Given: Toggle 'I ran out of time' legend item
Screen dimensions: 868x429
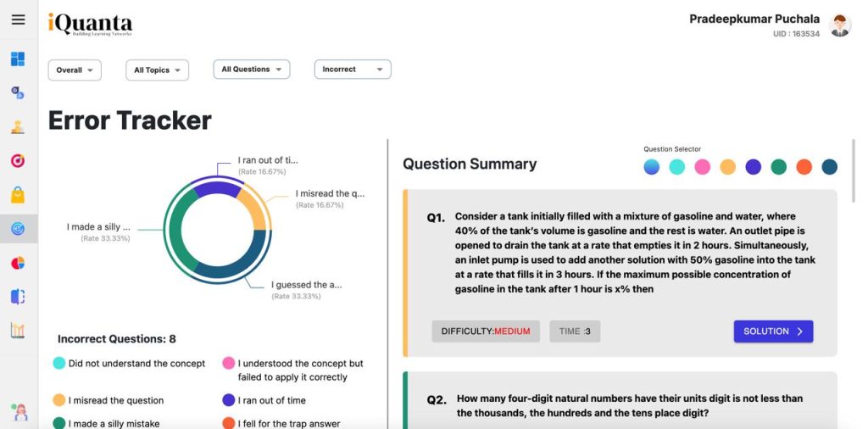Looking at the screenshot, I should [264, 400].
